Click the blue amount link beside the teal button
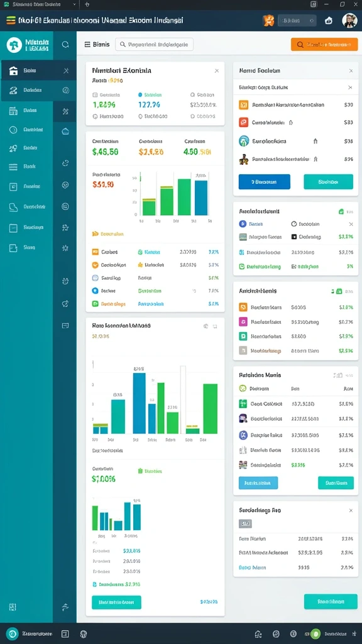Viewport: 362px width, 644px height. point(209,602)
